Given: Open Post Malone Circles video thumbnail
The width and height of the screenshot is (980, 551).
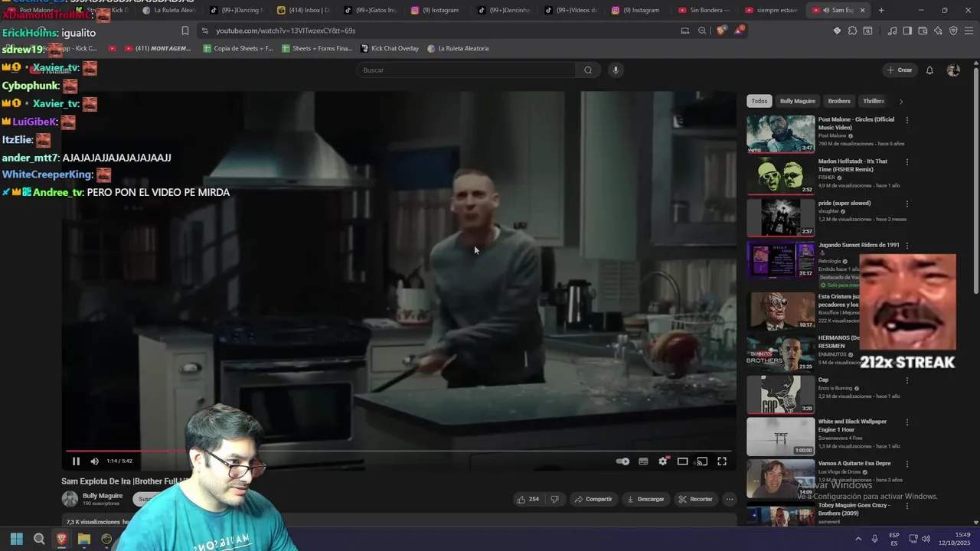Looking at the screenshot, I should click(781, 134).
